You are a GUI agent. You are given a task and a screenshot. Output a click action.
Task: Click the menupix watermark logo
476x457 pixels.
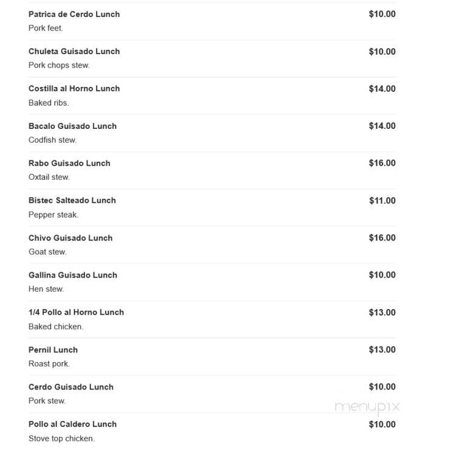[367, 407]
